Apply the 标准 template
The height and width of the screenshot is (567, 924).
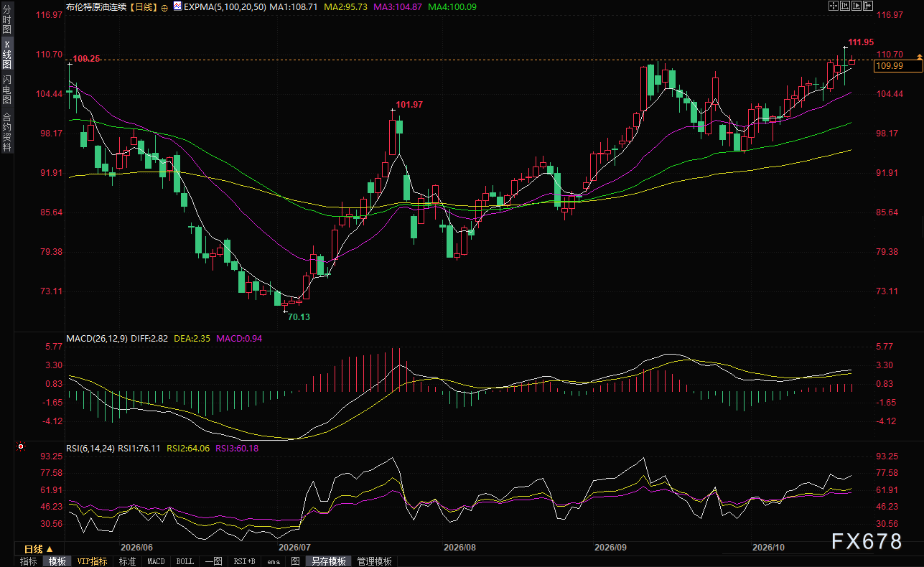(x=128, y=561)
